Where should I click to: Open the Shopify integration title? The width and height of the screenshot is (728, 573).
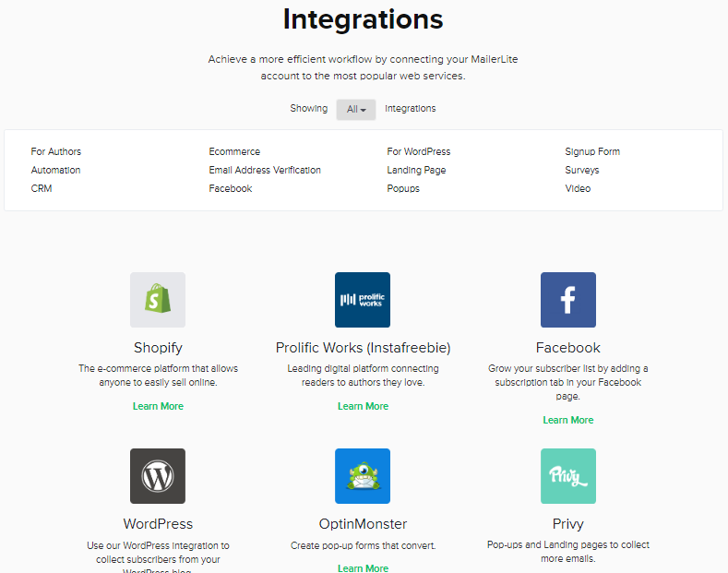[x=158, y=348]
